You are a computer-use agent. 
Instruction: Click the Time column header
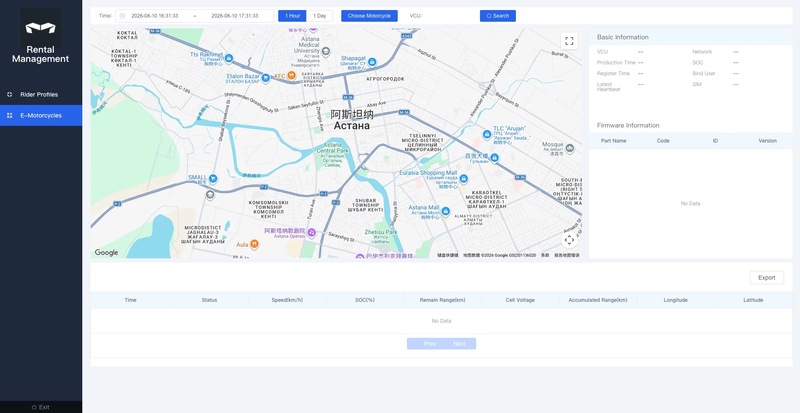click(131, 300)
